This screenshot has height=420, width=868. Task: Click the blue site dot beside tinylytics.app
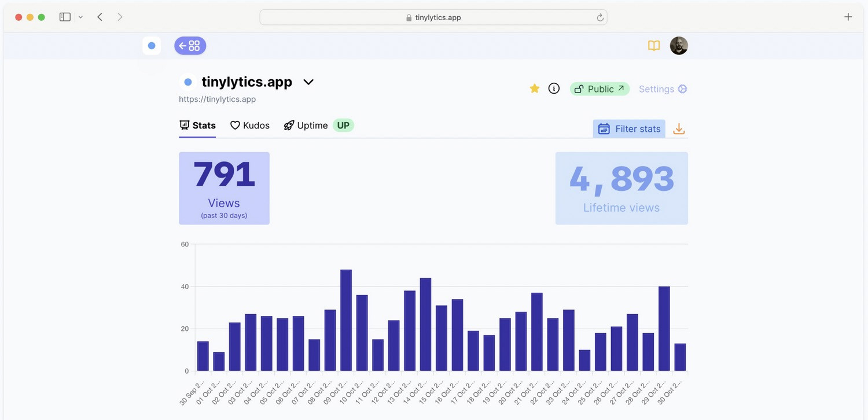tap(187, 82)
